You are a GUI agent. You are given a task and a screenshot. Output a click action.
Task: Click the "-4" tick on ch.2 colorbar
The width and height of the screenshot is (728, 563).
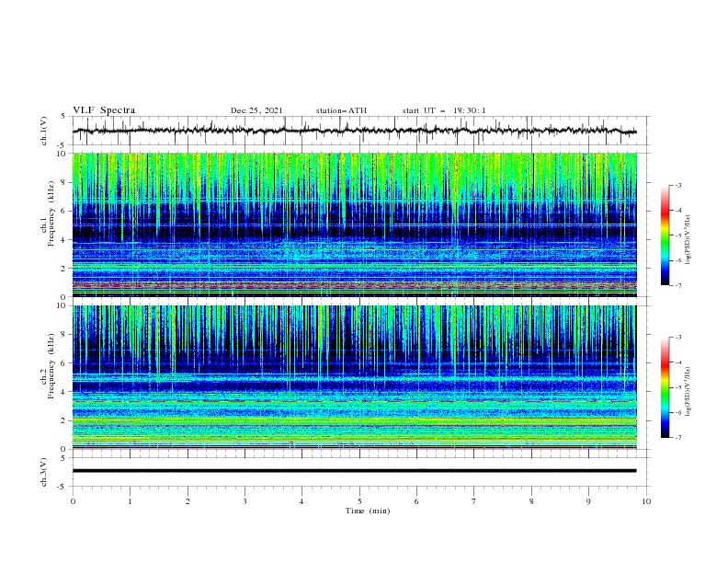pos(677,362)
